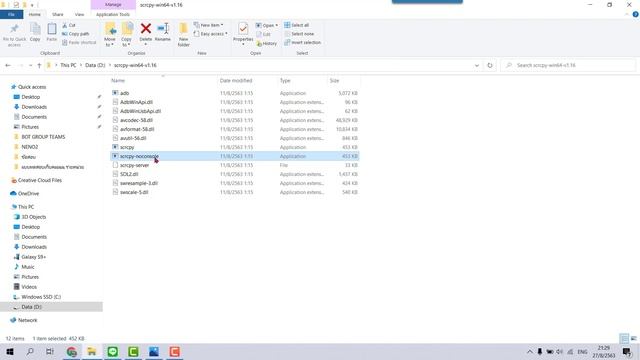
Task: Open the Copy to dropdown
Action: 127,35
